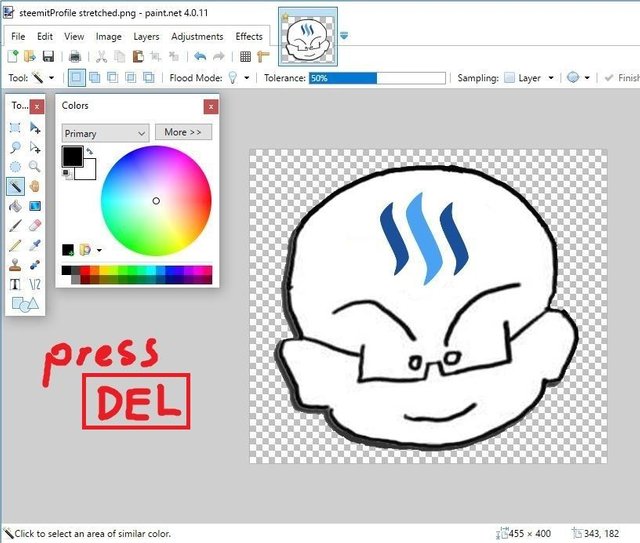
Task: Open the Primary color selector combo box
Action: pos(105,133)
